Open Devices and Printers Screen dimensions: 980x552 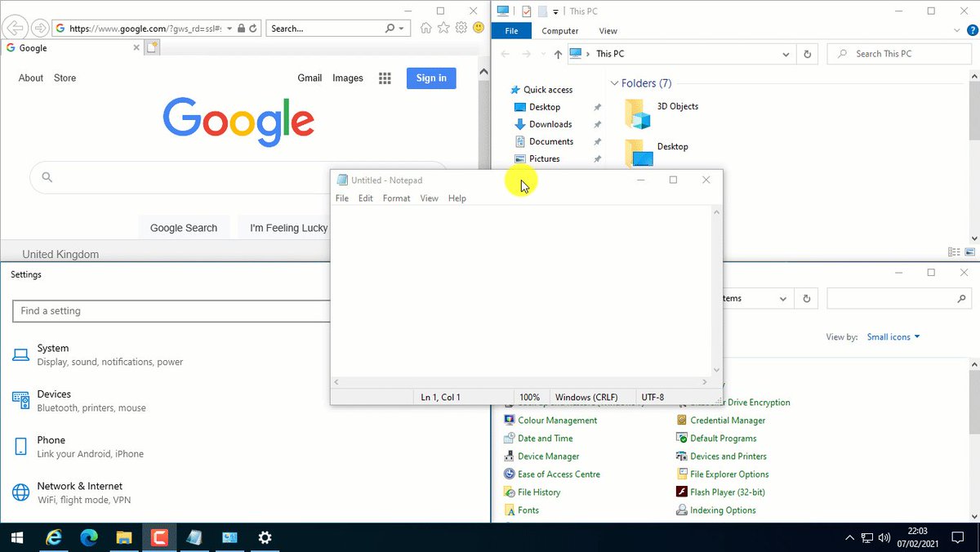coord(721,456)
